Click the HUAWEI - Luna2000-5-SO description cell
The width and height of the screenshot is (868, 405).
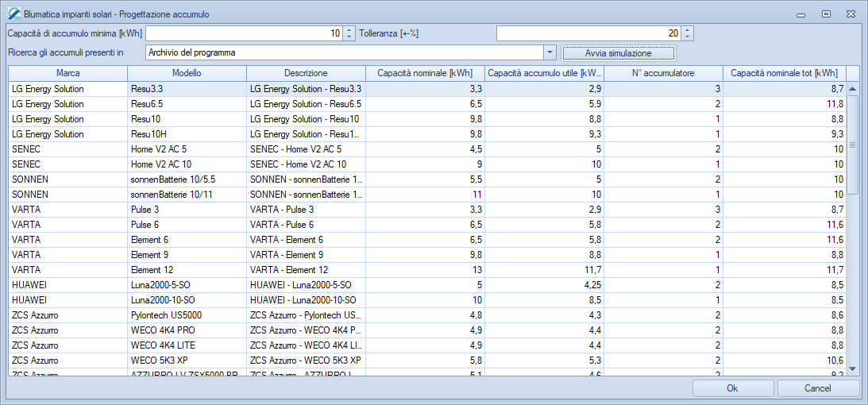pos(306,285)
